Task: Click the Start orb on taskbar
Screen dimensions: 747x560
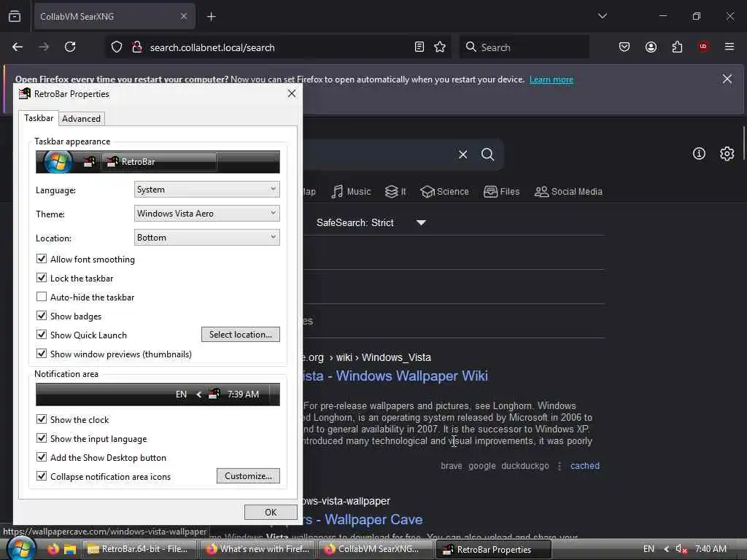Action: coord(21,548)
